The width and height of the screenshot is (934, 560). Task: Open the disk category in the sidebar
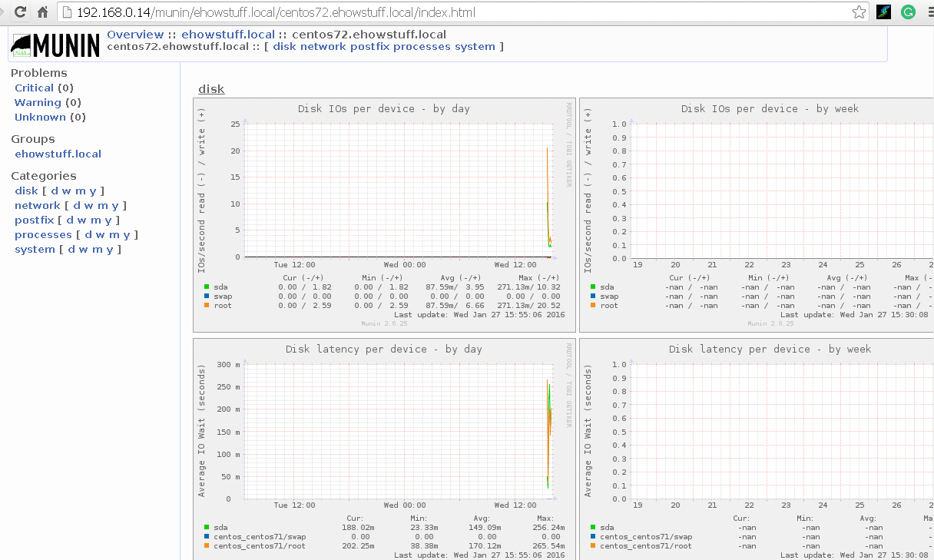(26, 191)
